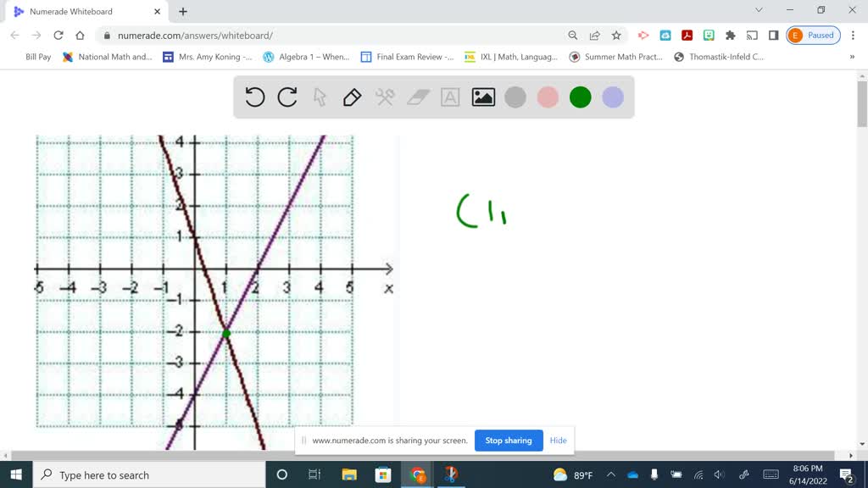Click the Stop sharing button
The image size is (868, 488).
pyautogui.click(x=508, y=441)
